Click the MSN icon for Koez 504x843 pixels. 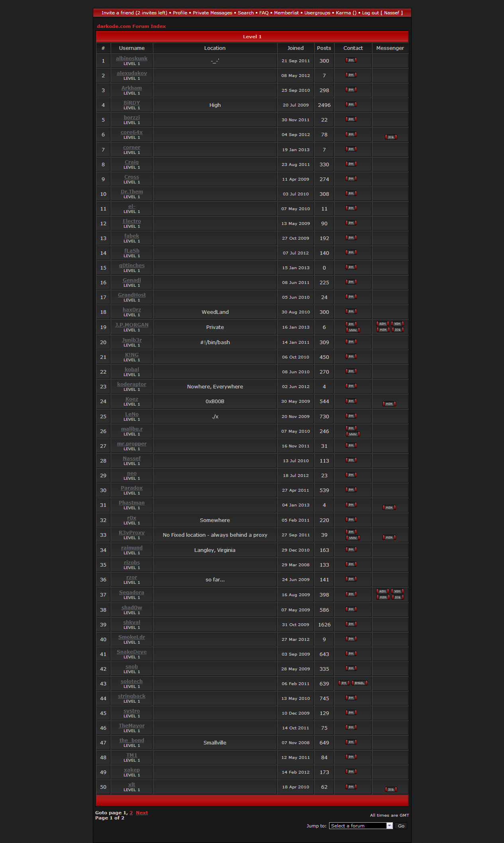[389, 404]
